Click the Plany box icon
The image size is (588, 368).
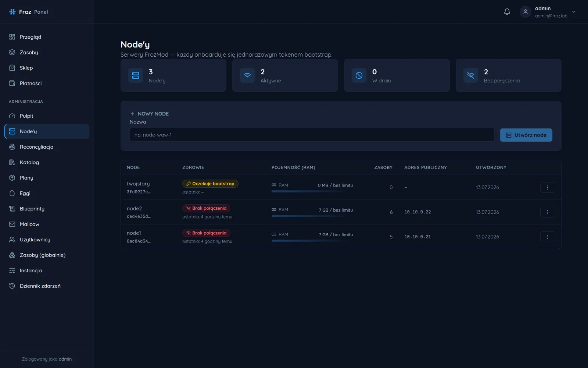click(12, 178)
